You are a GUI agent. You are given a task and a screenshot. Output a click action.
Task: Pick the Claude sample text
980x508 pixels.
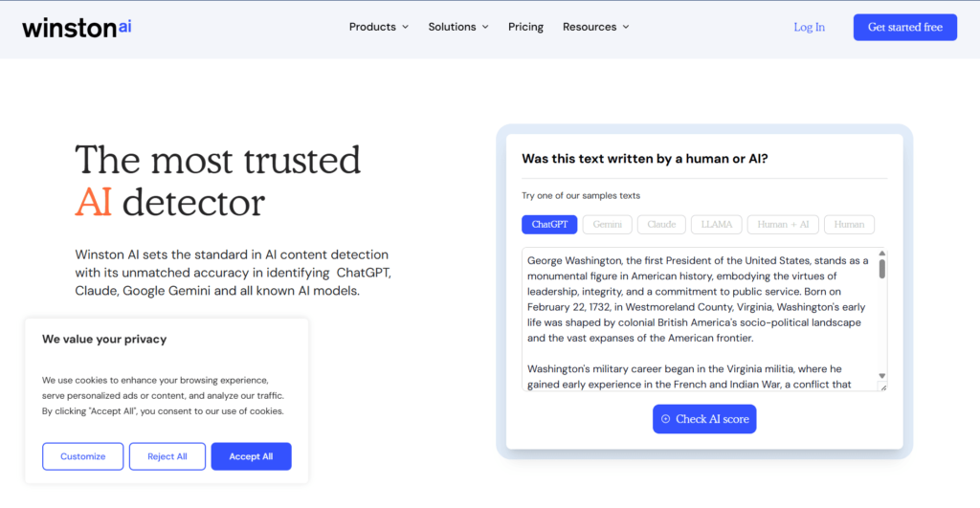661,225
